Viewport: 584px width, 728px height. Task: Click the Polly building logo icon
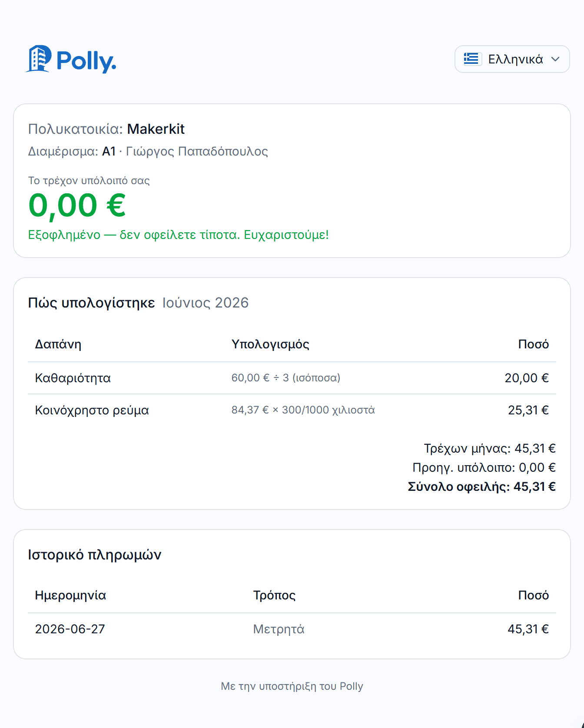tap(38, 59)
